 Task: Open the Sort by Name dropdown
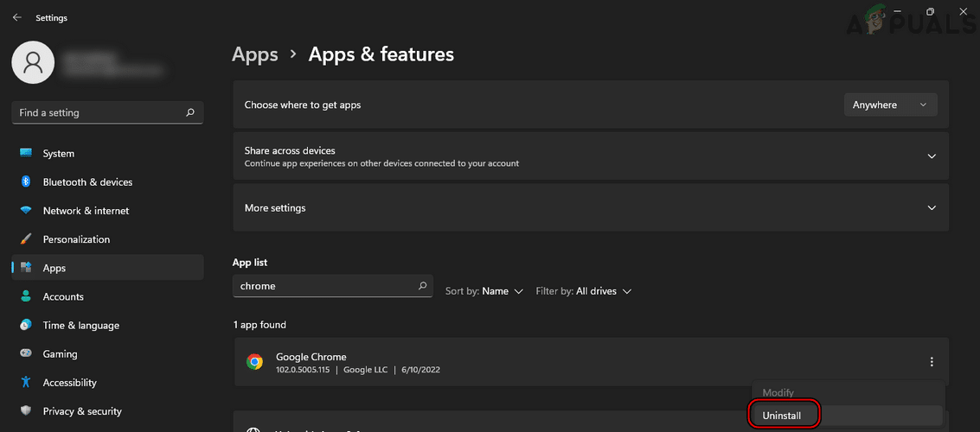point(484,291)
